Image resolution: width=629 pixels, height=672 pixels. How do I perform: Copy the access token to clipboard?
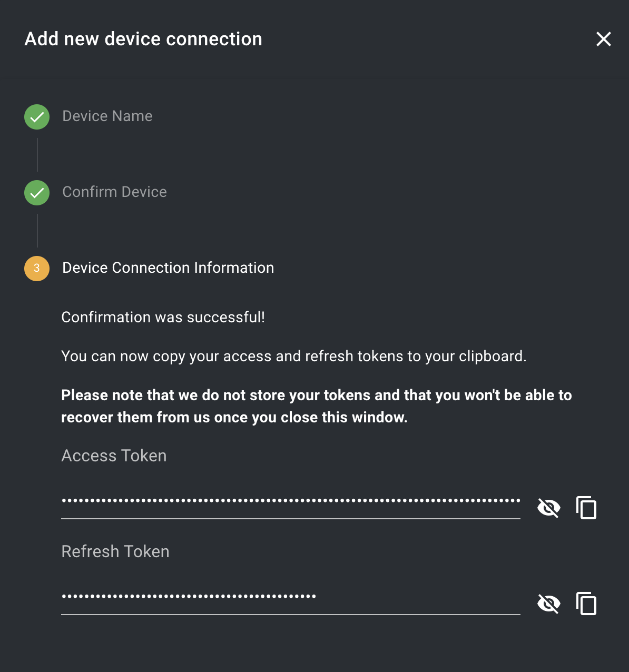(x=586, y=508)
